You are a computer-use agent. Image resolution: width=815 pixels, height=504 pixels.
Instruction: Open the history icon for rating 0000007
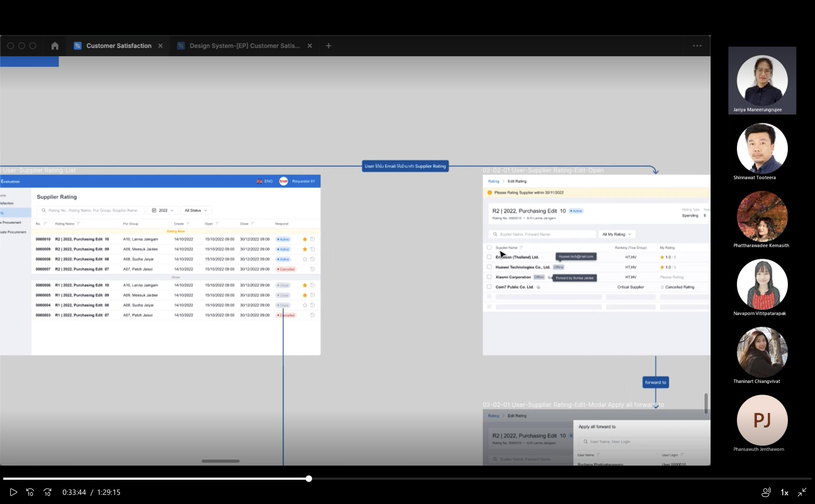point(313,269)
